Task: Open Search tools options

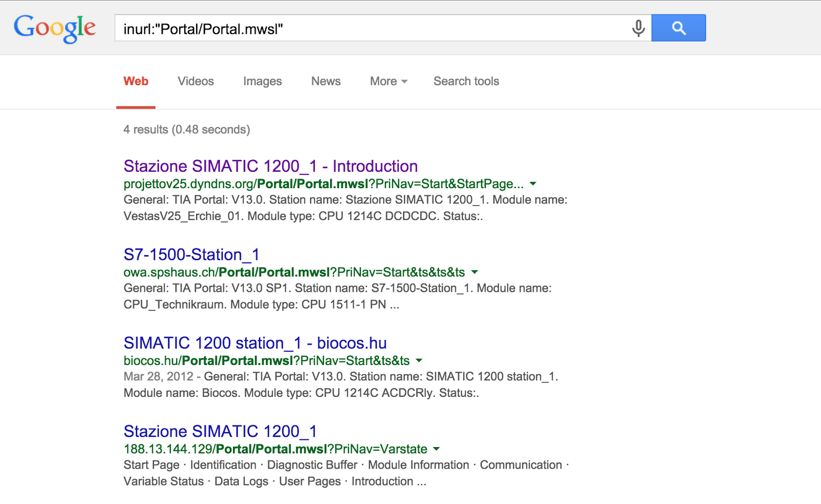Action: [x=465, y=81]
